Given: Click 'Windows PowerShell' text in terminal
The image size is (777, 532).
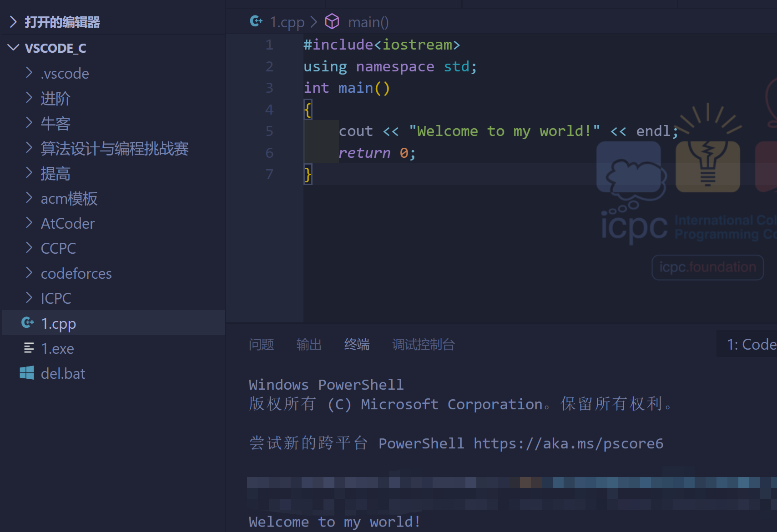Looking at the screenshot, I should pos(326,385).
